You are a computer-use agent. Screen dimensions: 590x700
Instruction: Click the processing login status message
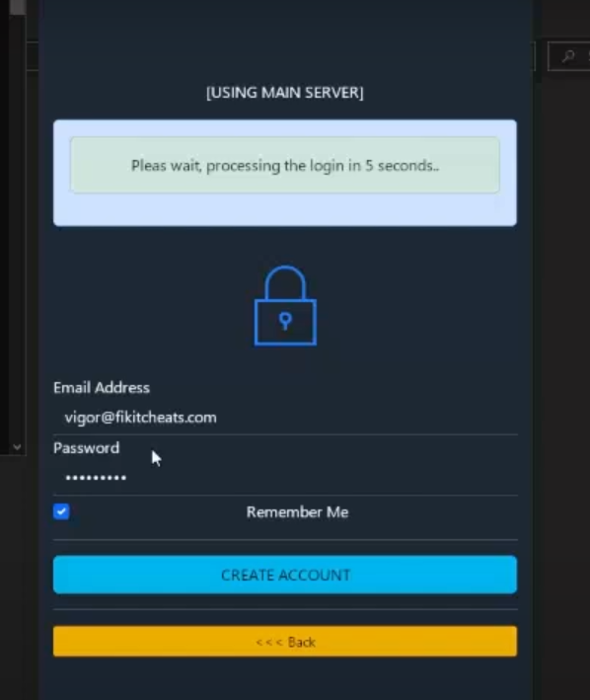pos(285,166)
